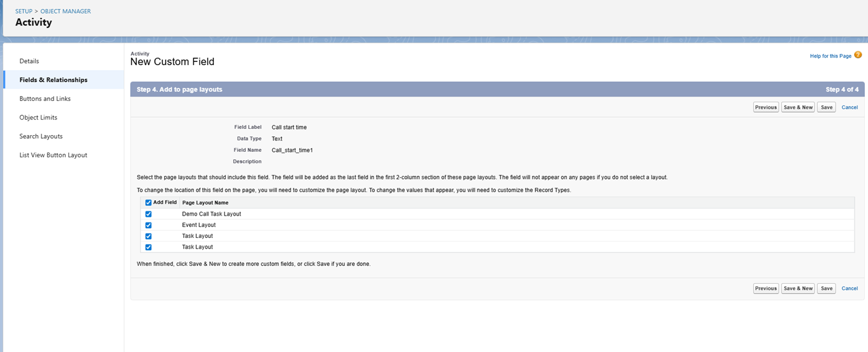This screenshot has height=352, width=868.
Task: Click the bottom Save & New button
Action: point(798,288)
